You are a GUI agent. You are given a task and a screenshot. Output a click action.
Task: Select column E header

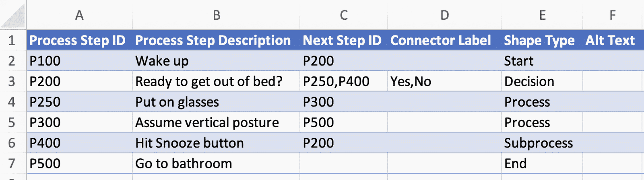pos(542,15)
